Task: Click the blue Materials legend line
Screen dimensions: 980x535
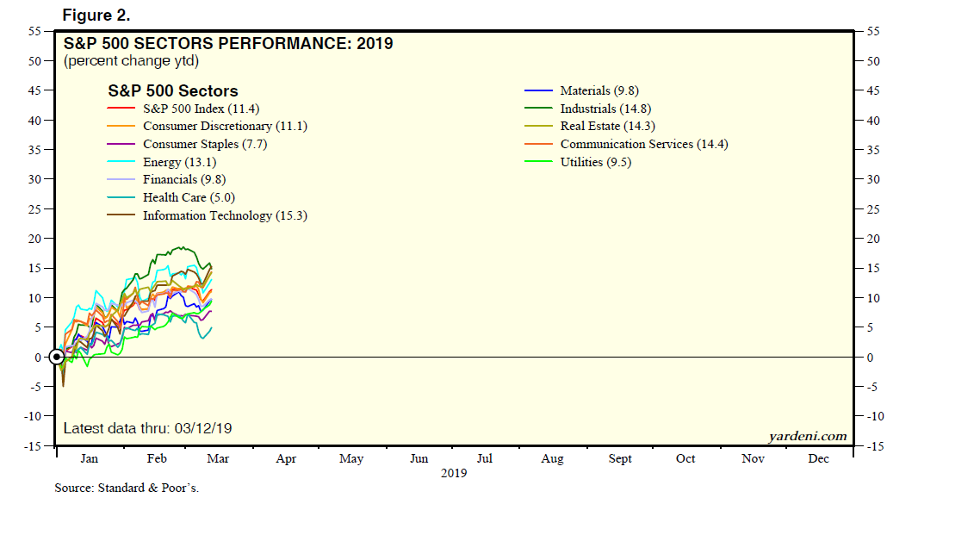Action: pos(538,90)
